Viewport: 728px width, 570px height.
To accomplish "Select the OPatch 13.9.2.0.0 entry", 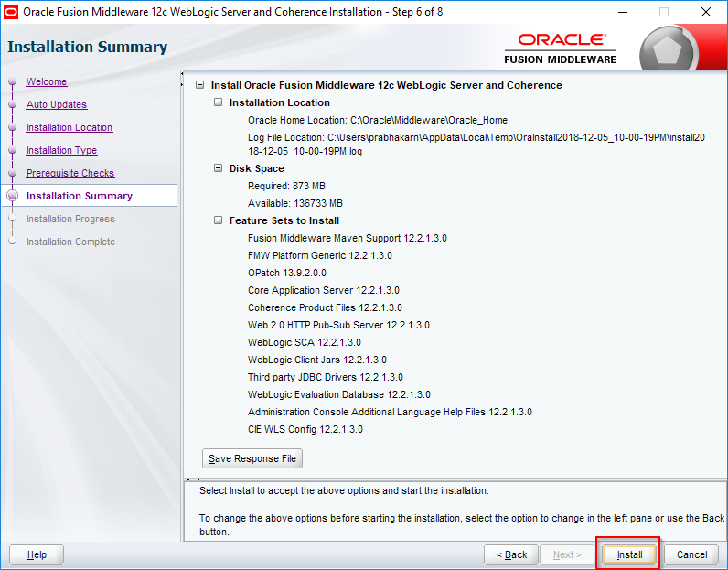I will tap(287, 273).
